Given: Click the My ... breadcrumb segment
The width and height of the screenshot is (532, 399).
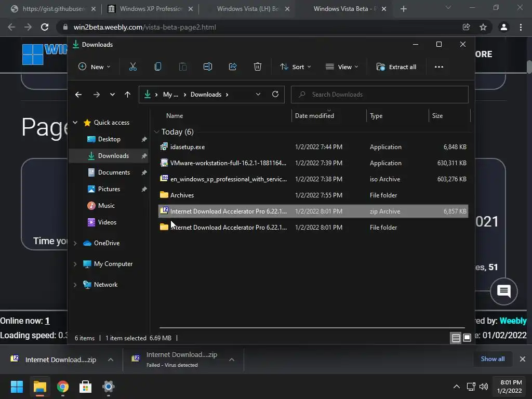Looking at the screenshot, I should (x=170, y=95).
